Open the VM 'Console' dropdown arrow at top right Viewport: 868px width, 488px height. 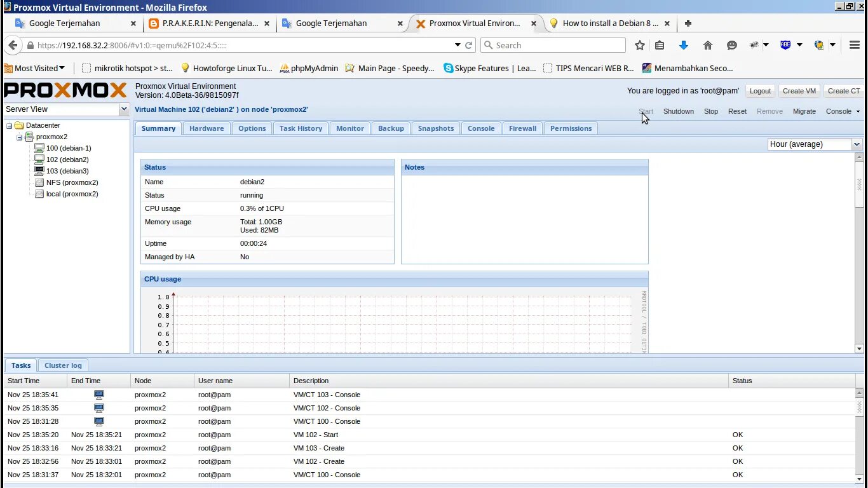[x=858, y=112]
